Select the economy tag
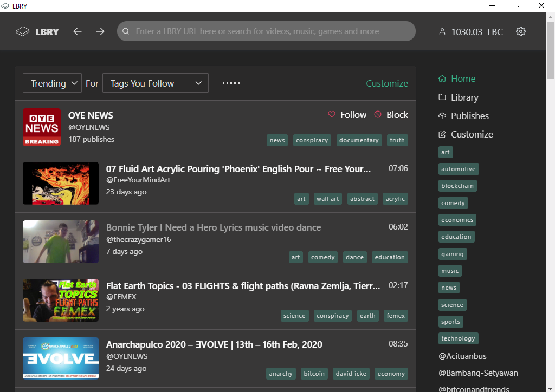 pos(391,374)
